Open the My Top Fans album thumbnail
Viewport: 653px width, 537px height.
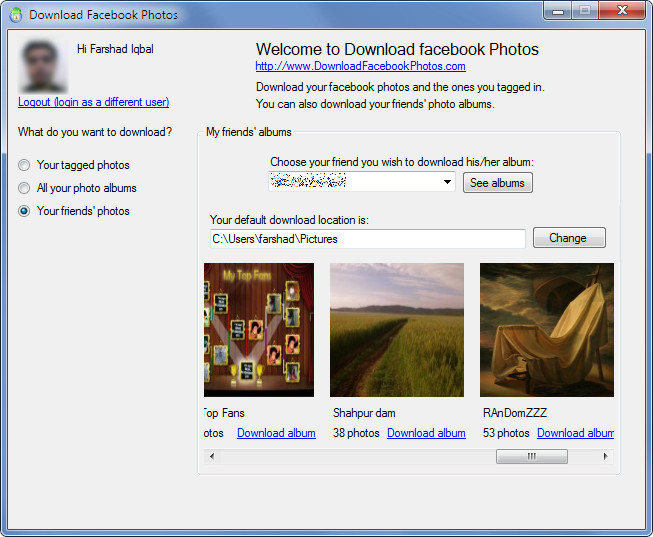click(x=259, y=330)
